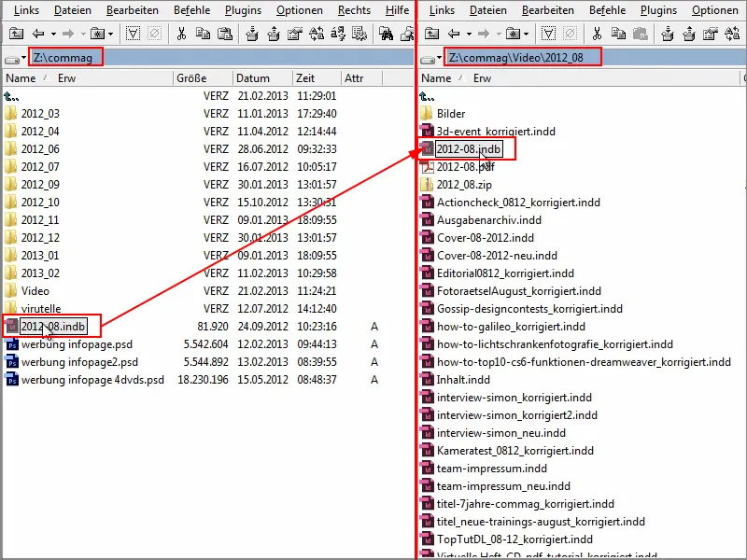Viewport: 747px width, 560px height.
Task: Select 2012-08.pdf in right panel
Action: tap(465, 167)
